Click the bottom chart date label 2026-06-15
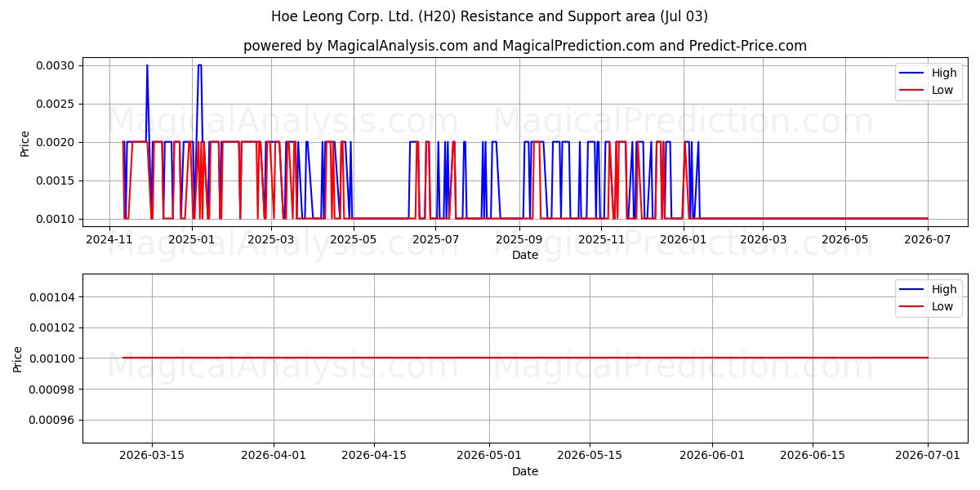The width and height of the screenshot is (980, 490). click(813, 455)
